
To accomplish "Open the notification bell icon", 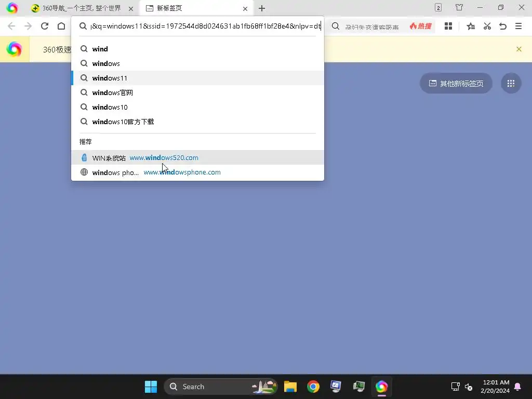I will tap(518, 387).
